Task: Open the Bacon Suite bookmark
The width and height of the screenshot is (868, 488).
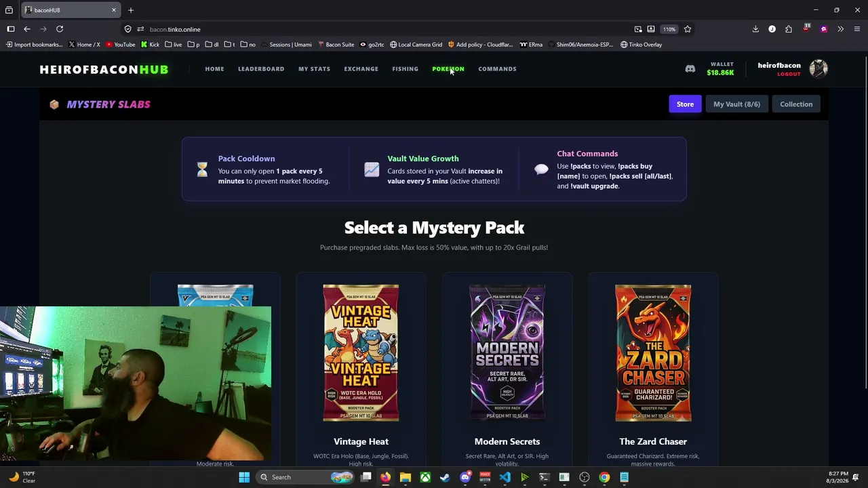Action: [x=336, y=45]
